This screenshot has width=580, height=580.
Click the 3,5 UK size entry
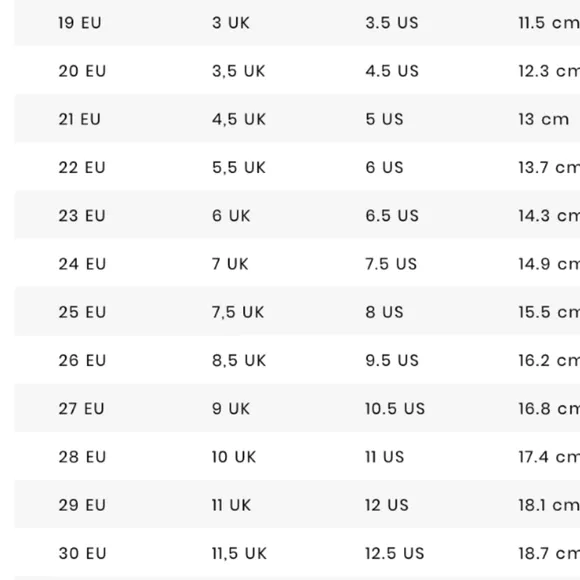[239, 71]
